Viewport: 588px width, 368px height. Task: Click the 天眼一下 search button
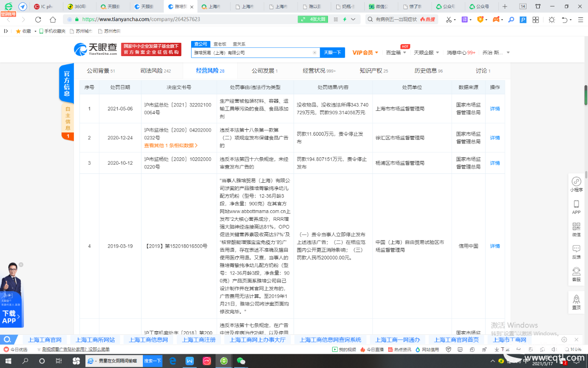(x=333, y=52)
